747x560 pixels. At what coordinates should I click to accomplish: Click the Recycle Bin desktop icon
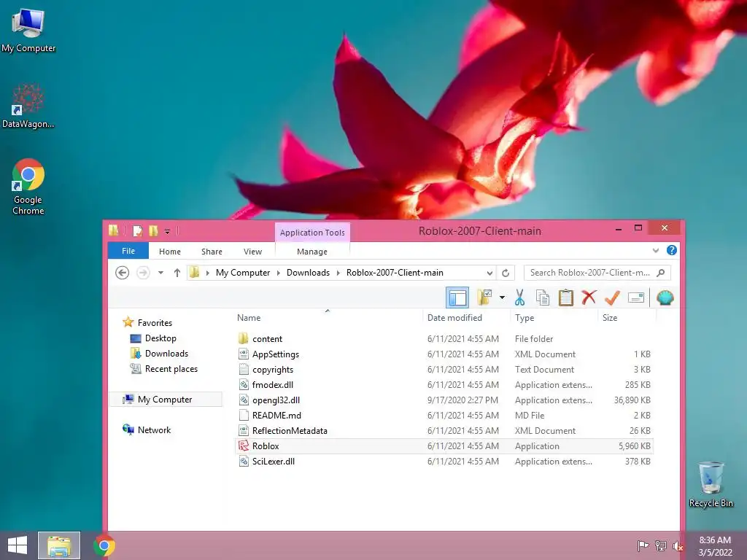pos(711,484)
